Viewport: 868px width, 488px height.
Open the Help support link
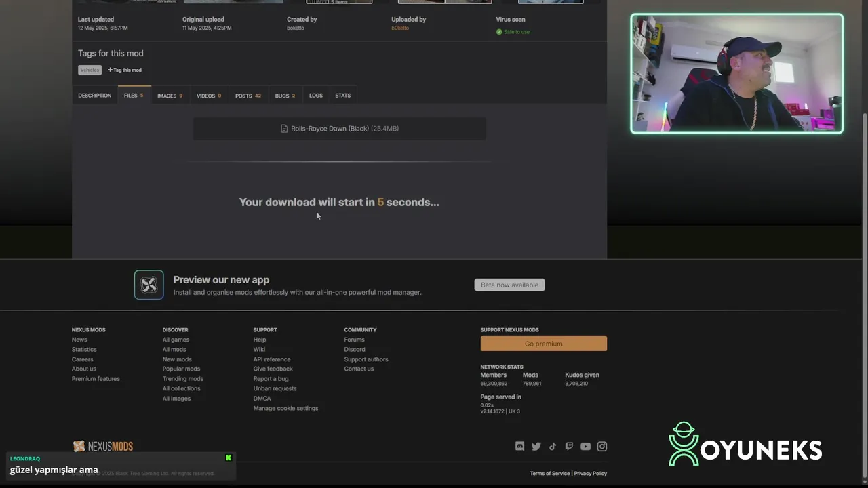[x=260, y=340]
